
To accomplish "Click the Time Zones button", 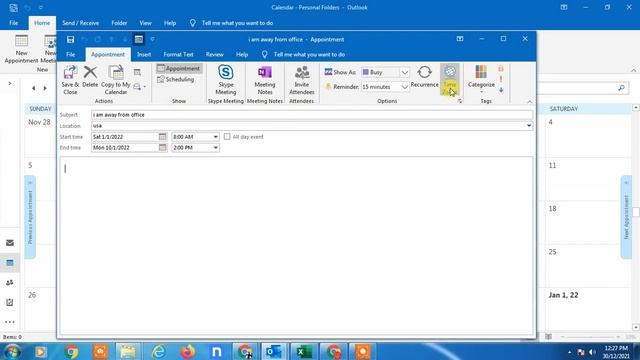I will coord(450,80).
